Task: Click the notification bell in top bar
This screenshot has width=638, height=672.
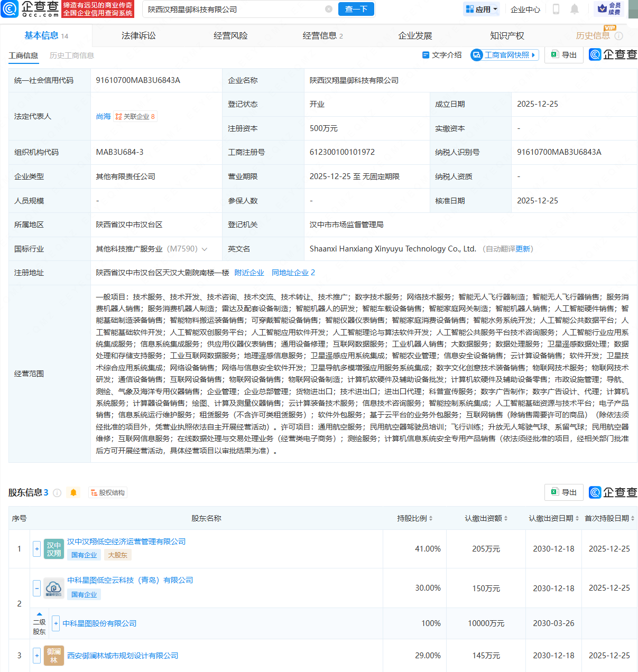Action: coord(575,9)
